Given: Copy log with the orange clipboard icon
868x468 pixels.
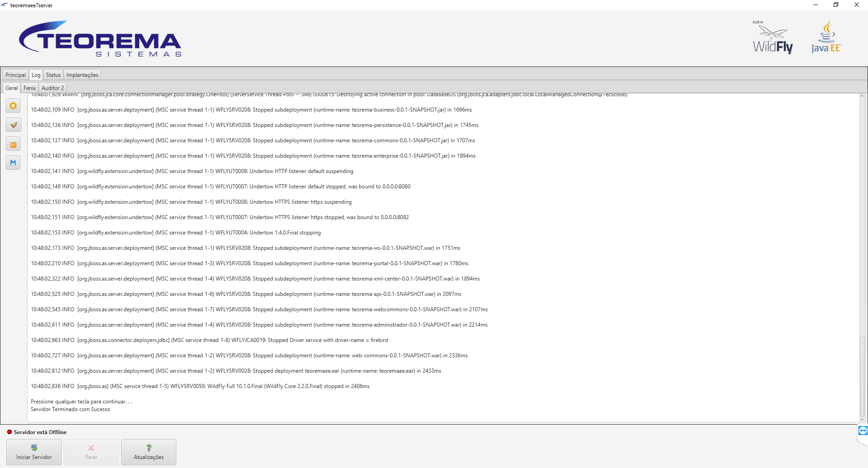Looking at the screenshot, I should (13, 144).
